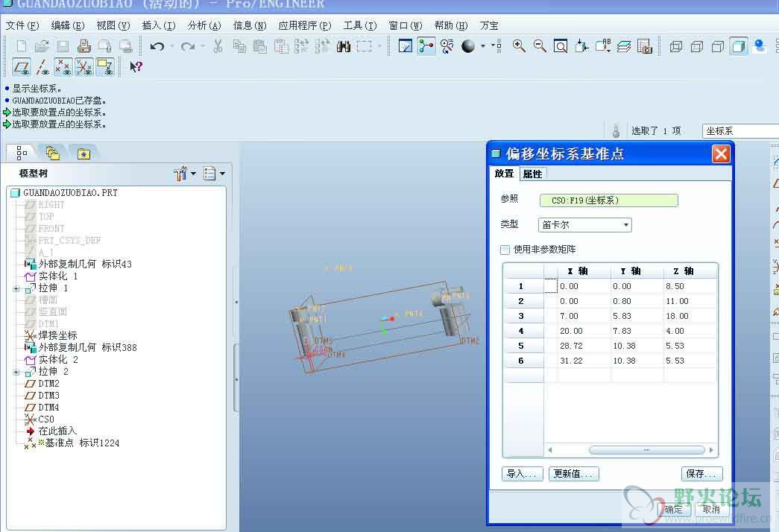The image size is (779, 532).
Task: Open the favorites navigator tab
Action: pos(84,154)
